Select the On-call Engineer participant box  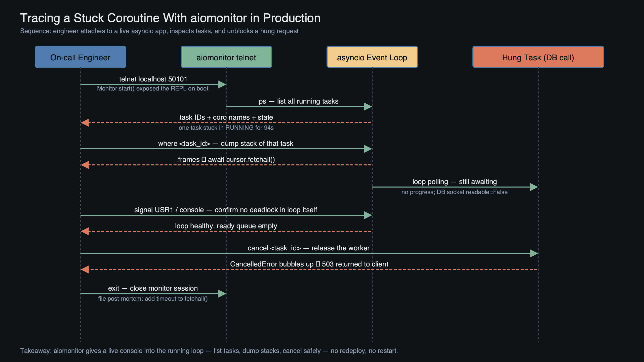pyautogui.click(x=80, y=57)
